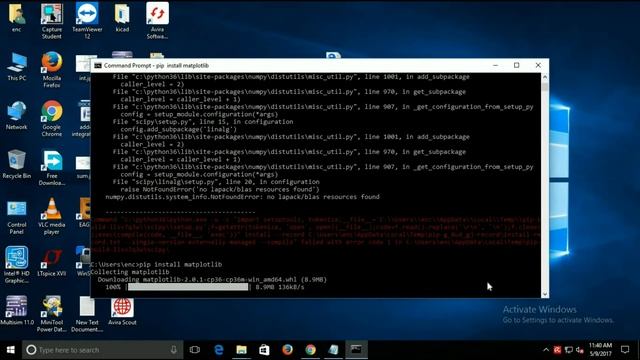
Task: Close the Command Prompt window
Action: [538, 65]
